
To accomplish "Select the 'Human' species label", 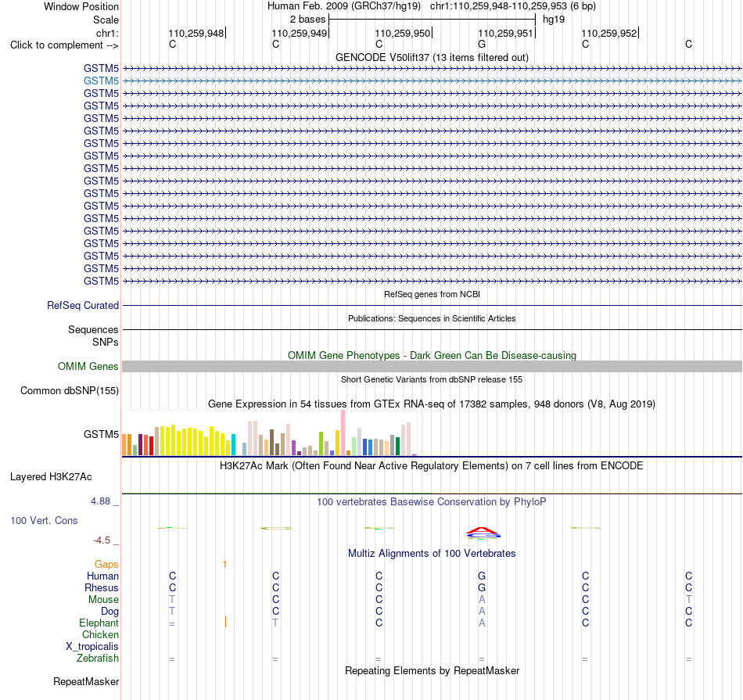I will point(102,576).
